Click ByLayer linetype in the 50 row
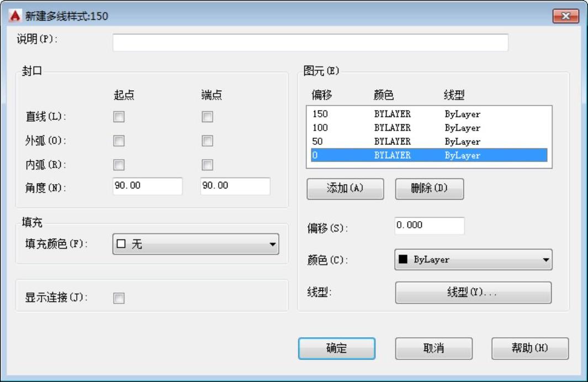The height and width of the screenshot is (382, 588). 462,142
